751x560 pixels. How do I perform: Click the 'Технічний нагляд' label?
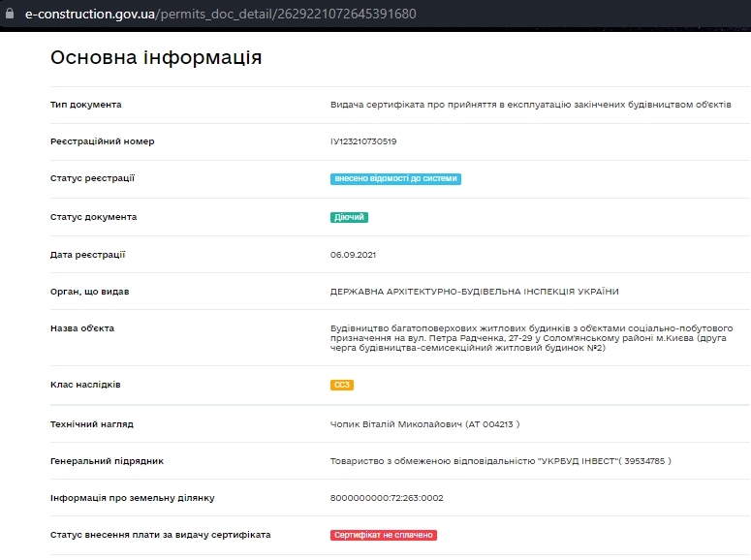[x=92, y=424]
